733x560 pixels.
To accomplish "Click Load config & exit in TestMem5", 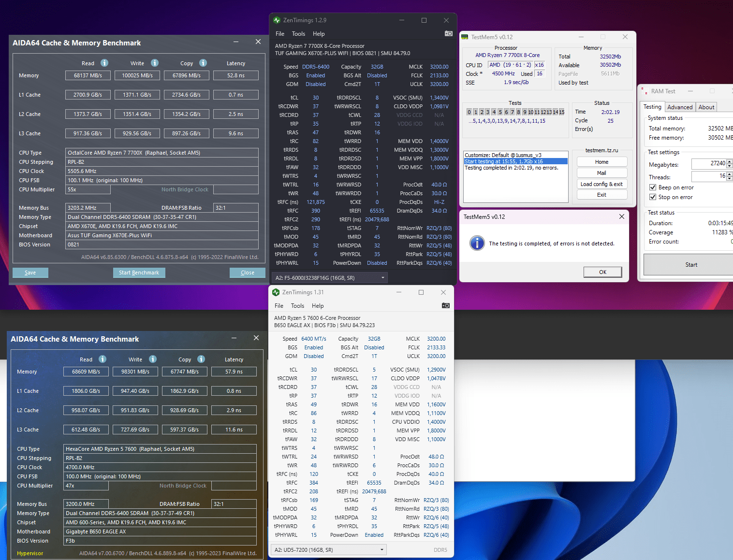I will pyautogui.click(x=602, y=184).
